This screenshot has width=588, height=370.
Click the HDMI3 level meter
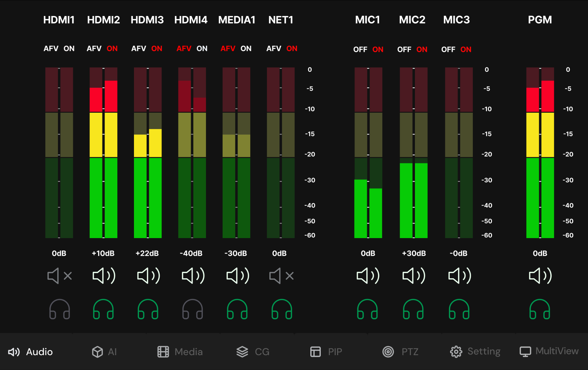pyautogui.click(x=148, y=153)
